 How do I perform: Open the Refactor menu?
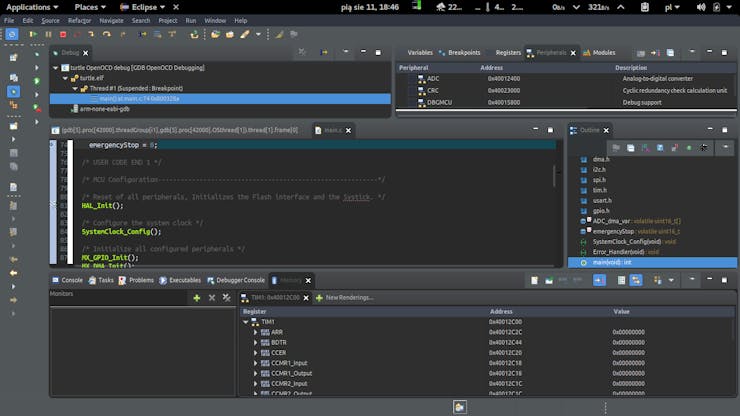79,21
